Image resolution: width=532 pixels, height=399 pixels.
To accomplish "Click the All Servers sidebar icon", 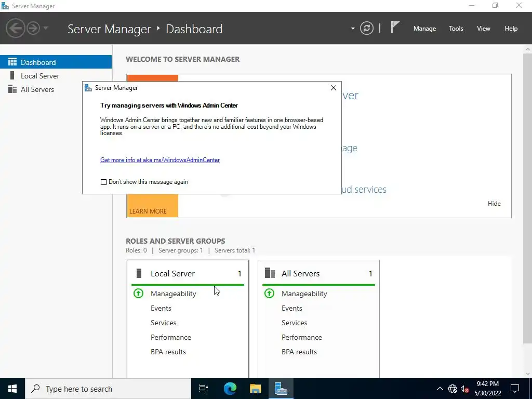I will click(12, 89).
